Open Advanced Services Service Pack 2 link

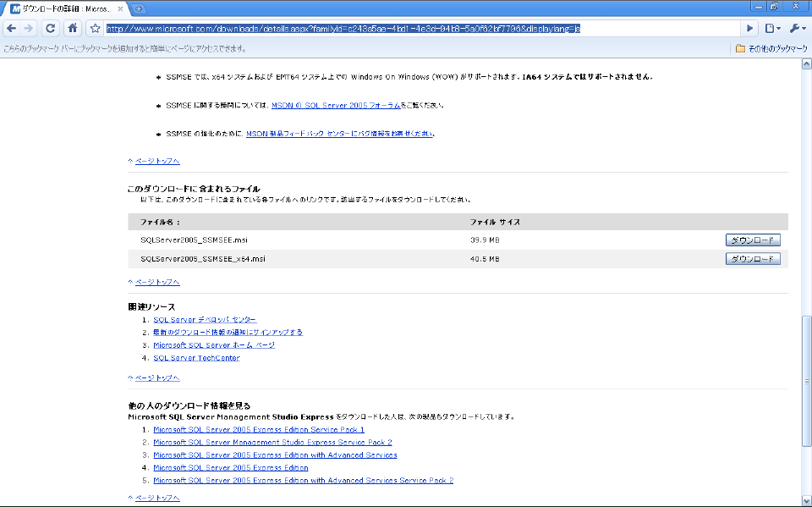[303, 481]
